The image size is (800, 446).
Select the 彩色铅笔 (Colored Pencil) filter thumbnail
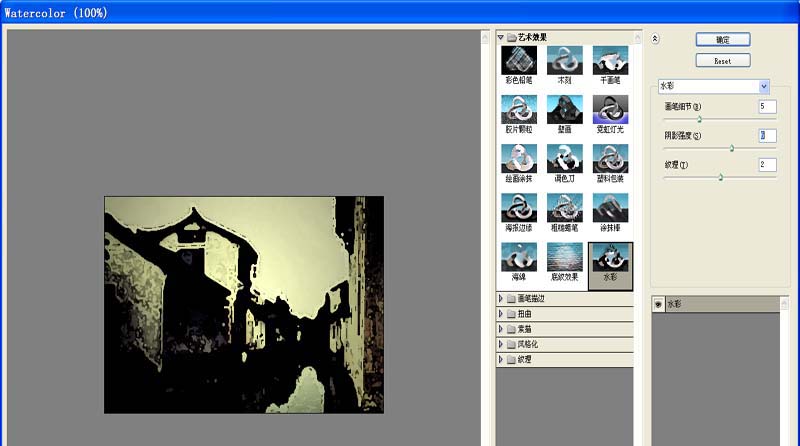click(519, 61)
